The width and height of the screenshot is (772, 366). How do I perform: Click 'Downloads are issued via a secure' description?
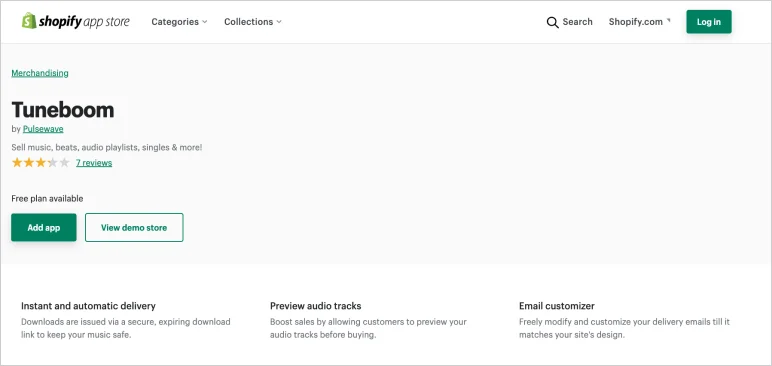click(126, 328)
